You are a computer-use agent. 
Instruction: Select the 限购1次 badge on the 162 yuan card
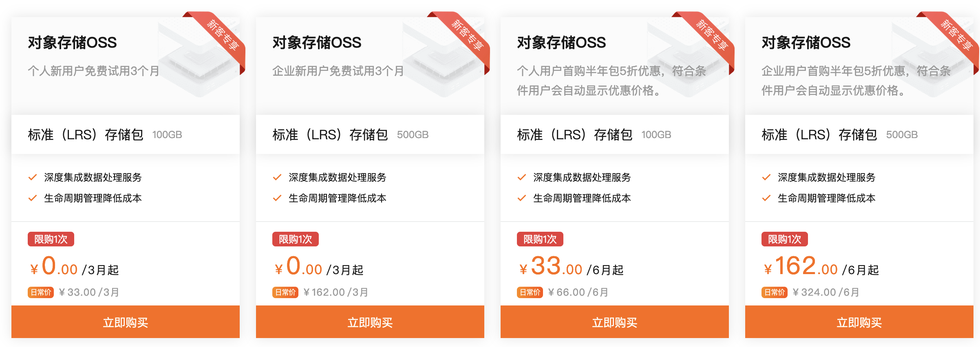(784, 239)
